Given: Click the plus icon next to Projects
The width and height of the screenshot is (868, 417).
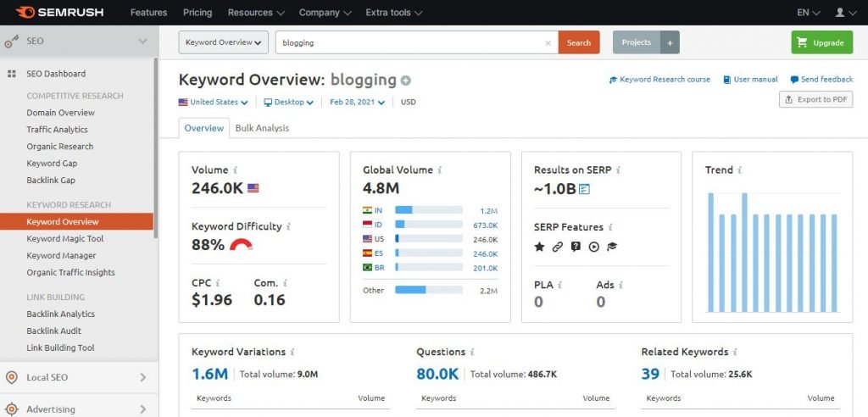Looking at the screenshot, I should (670, 42).
